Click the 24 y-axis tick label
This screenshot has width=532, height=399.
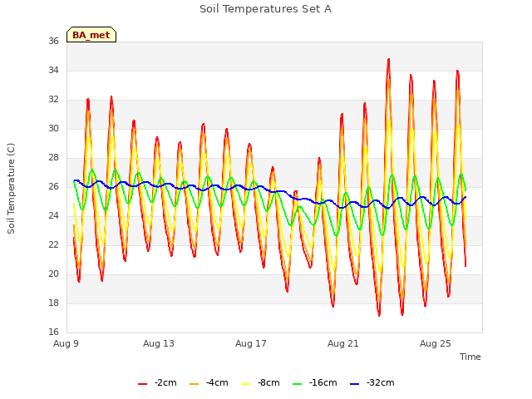coord(53,216)
